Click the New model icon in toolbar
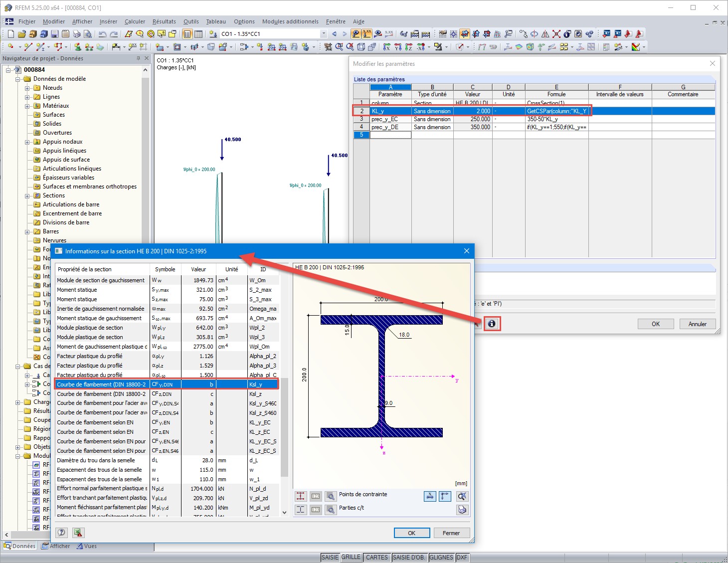 (x=10, y=34)
